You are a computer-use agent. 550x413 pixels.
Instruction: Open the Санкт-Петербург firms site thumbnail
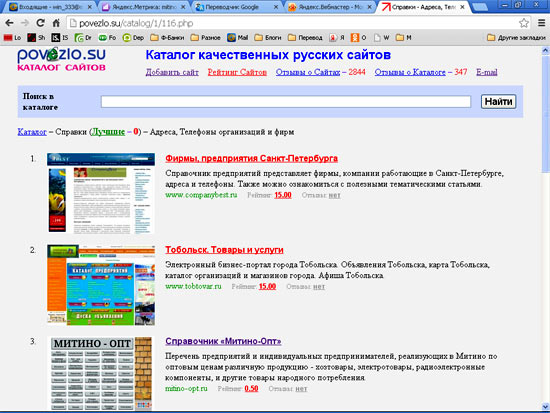tap(101, 193)
